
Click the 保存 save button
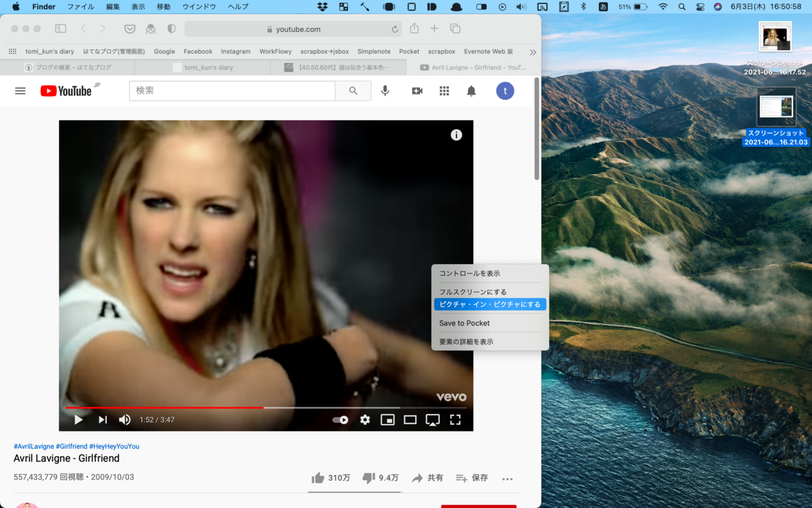472,478
